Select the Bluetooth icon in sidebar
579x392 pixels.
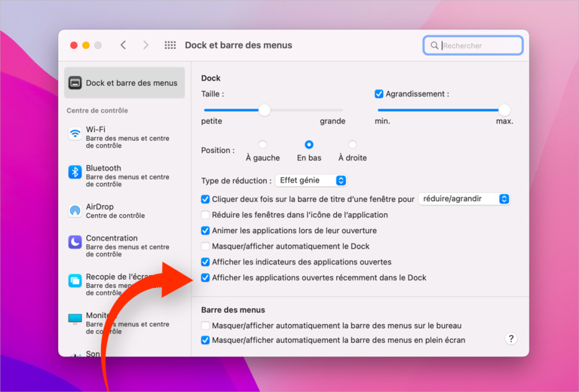pyautogui.click(x=75, y=173)
